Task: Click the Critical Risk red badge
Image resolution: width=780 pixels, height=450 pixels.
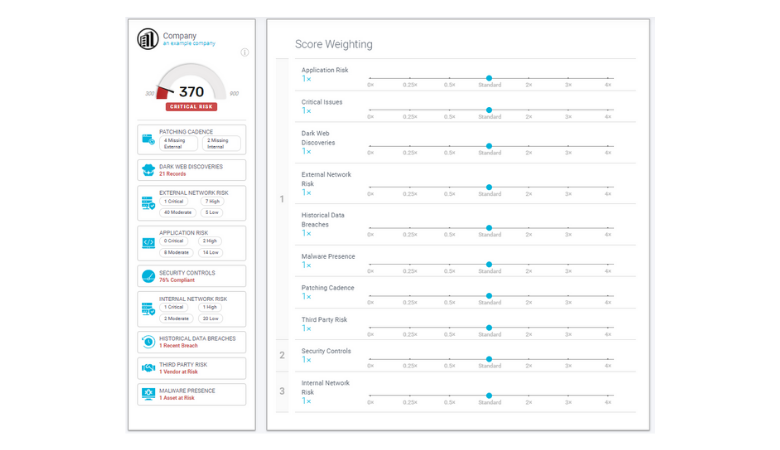Action: 192,106
